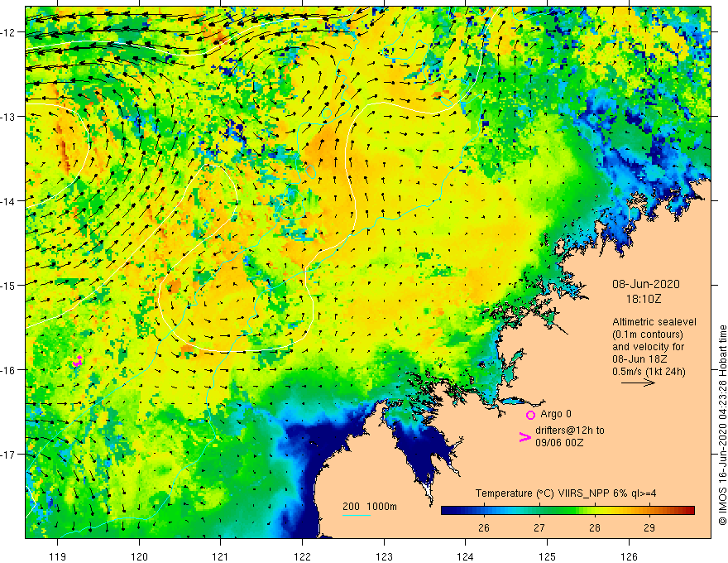Screen dimensions: 728x563
Task: Click the 'Altimetric sealevel' legend text
Action: [x=654, y=322]
